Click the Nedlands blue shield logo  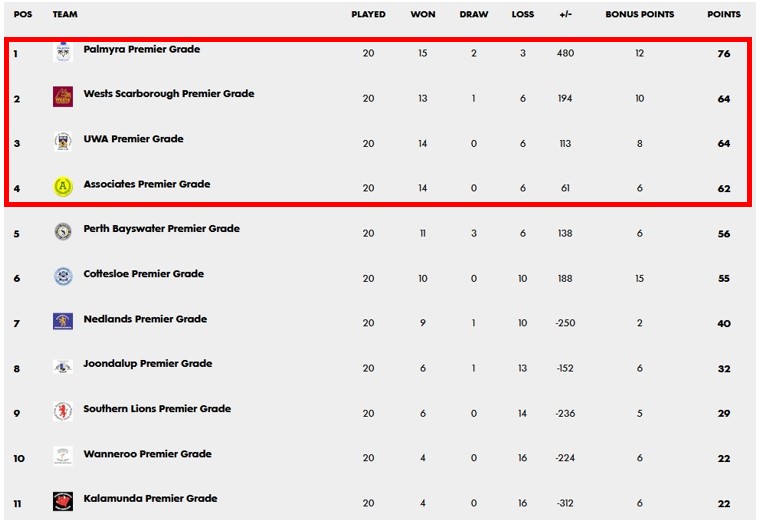(x=63, y=321)
